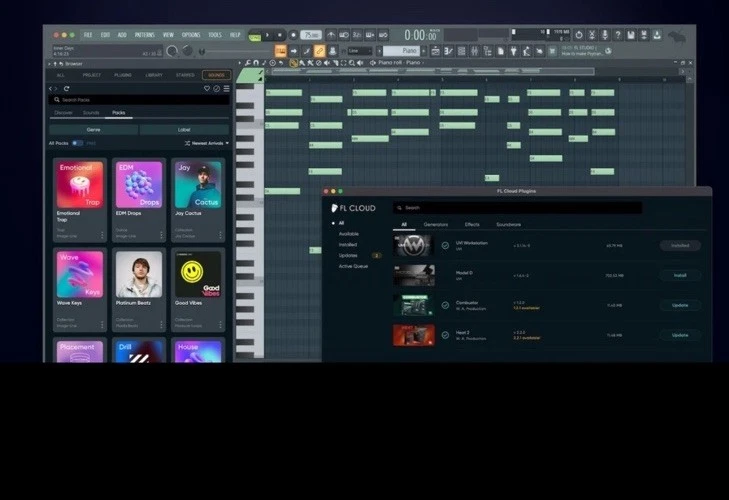Click the Search Packs field

tap(139, 100)
